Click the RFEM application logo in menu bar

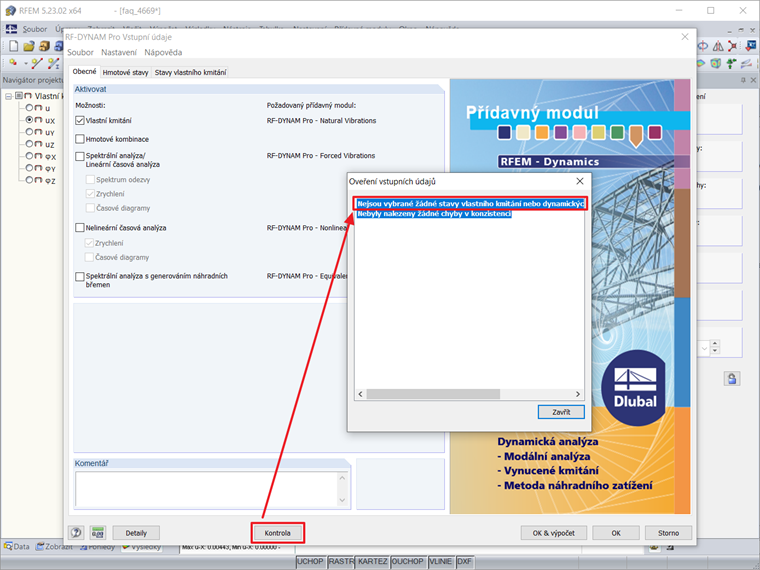[x=11, y=29]
